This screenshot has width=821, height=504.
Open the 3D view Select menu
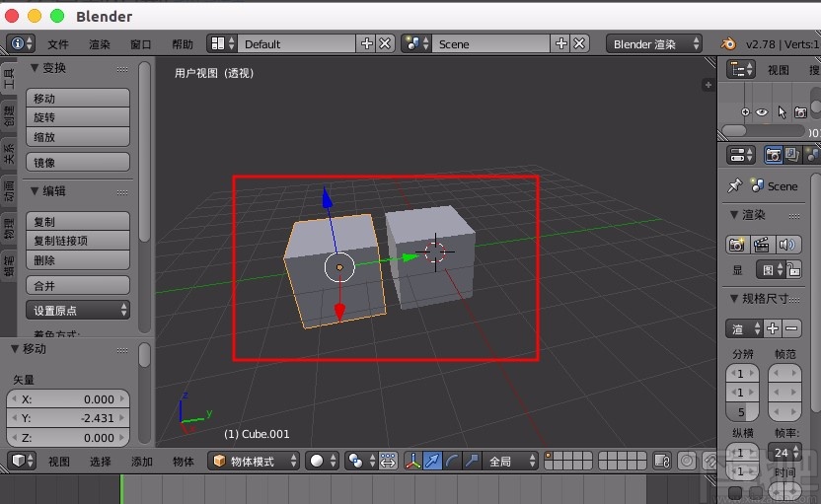click(100, 461)
